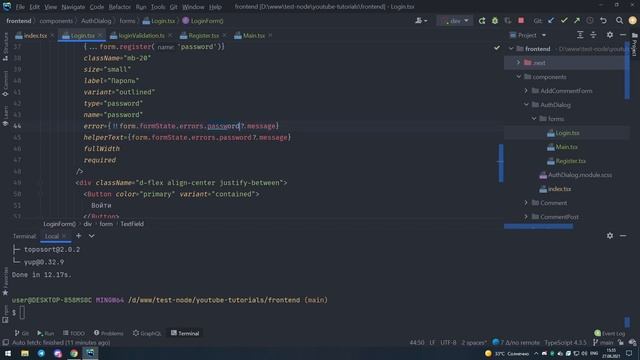
Task: Open Register.tsx in the project tree
Action: [570, 160]
